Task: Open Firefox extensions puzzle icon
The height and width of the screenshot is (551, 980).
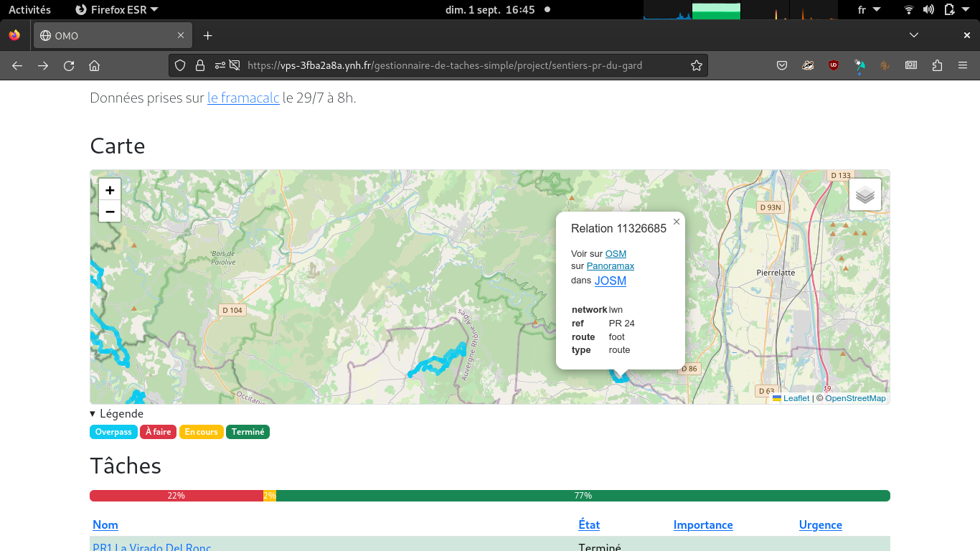Action: pos(937,65)
